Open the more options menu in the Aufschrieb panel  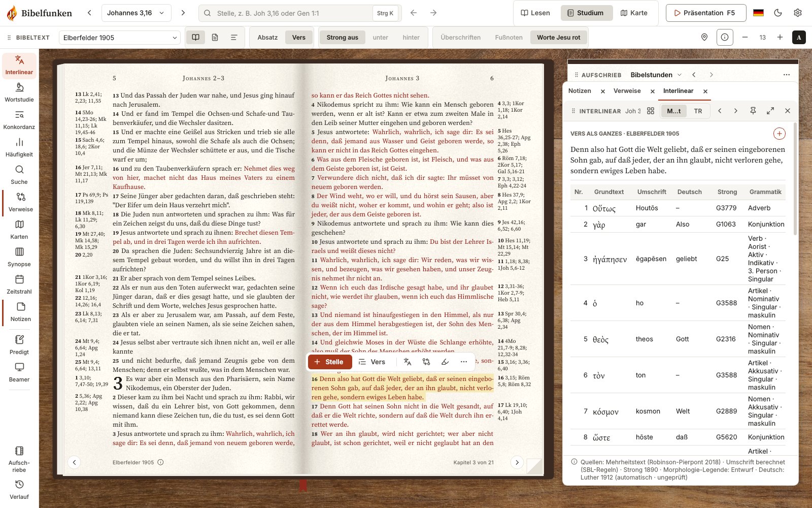click(787, 75)
